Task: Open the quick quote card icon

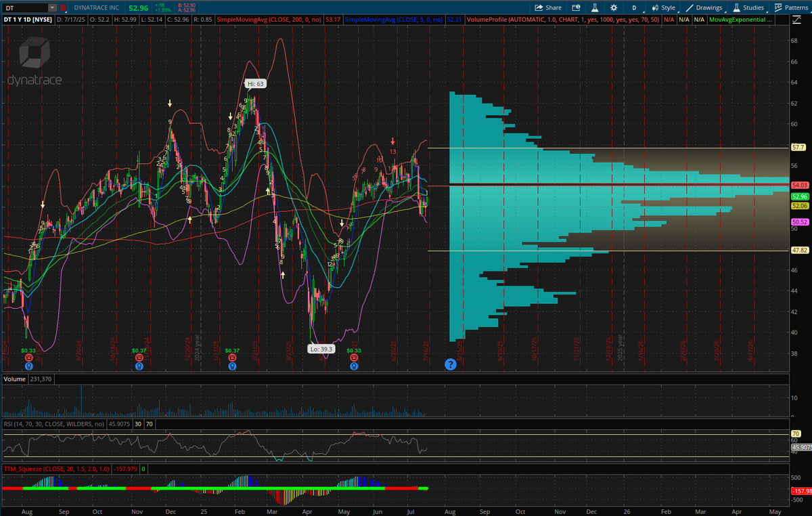Action: (x=576, y=7)
